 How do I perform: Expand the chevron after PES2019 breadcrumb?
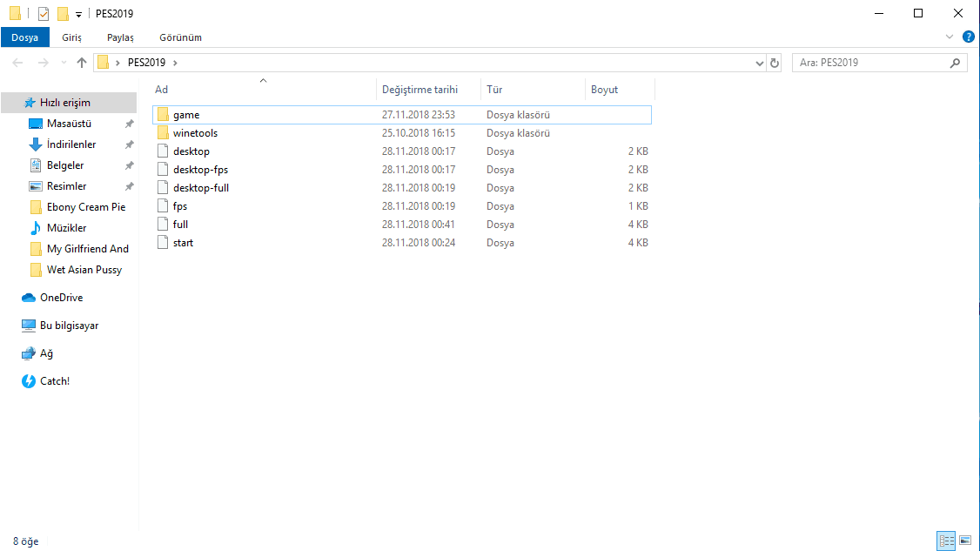click(175, 63)
